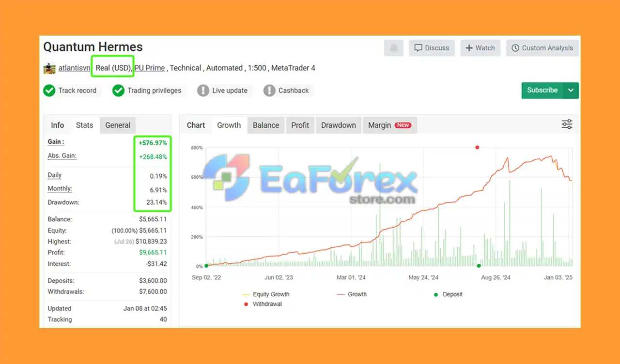Select the Chart tab
Image resolution: width=620 pixels, height=364 pixels.
(196, 125)
